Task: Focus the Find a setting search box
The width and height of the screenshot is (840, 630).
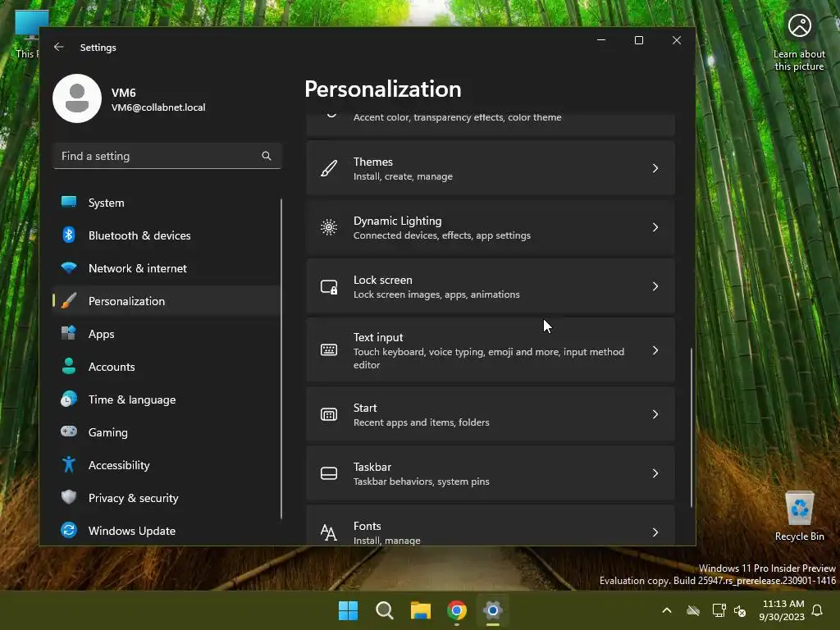Action: tap(167, 156)
